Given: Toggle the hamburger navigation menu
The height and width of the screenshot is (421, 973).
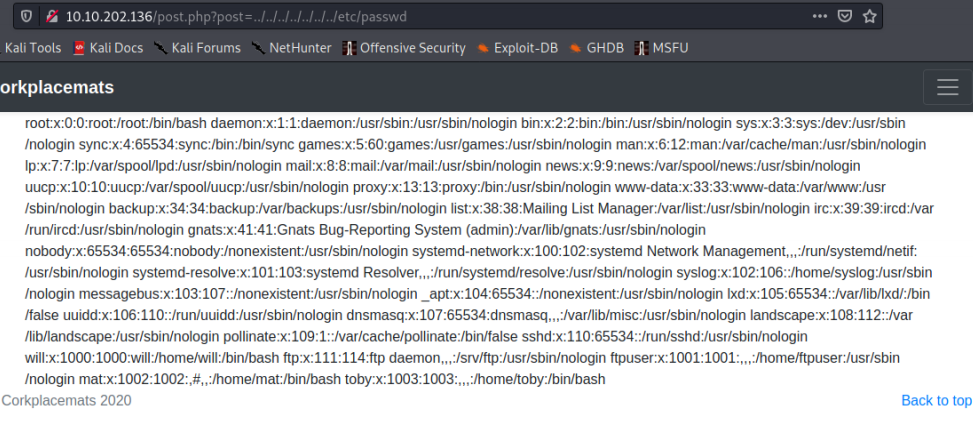Looking at the screenshot, I should [x=948, y=88].
